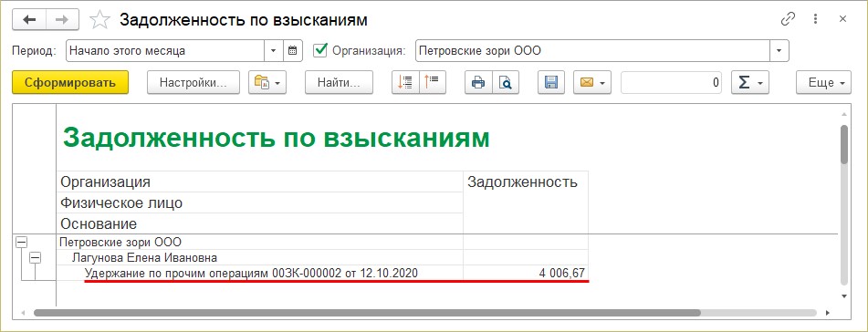Open the organization selection dropdown

pos(779,51)
